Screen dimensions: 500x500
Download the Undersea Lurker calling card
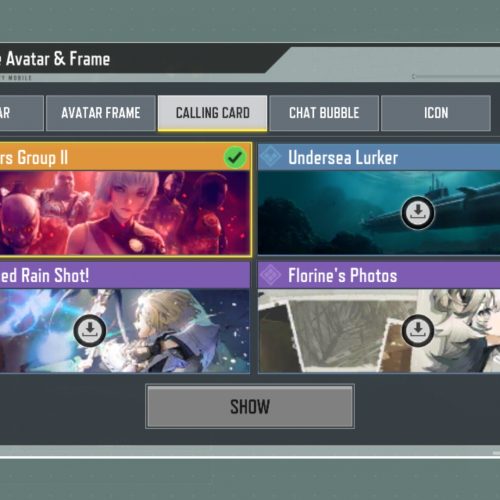(x=418, y=213)
